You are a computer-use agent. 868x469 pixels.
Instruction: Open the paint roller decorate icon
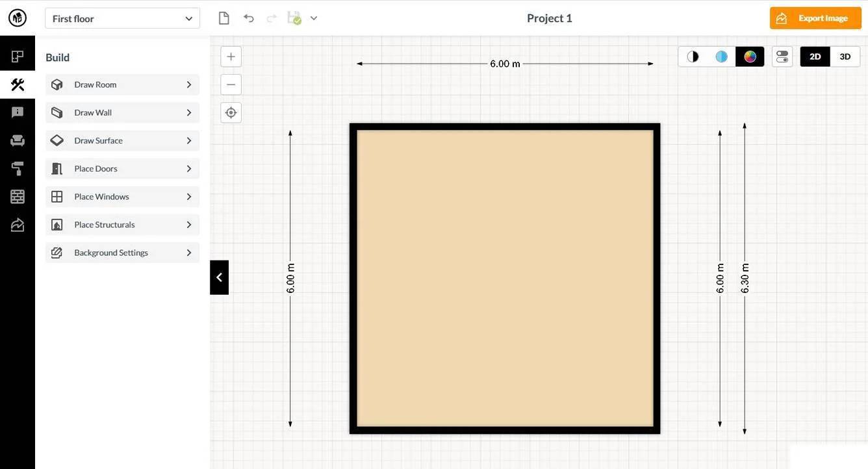tap(18, 169)
